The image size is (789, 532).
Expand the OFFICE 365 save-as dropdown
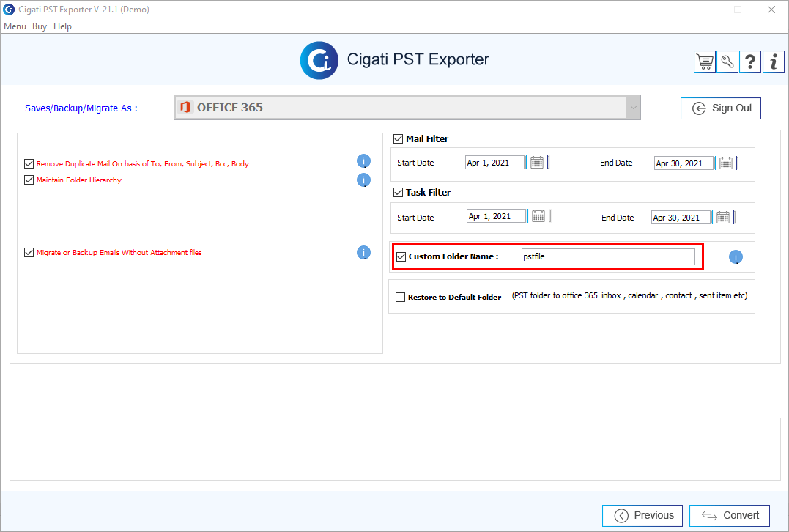633,107
